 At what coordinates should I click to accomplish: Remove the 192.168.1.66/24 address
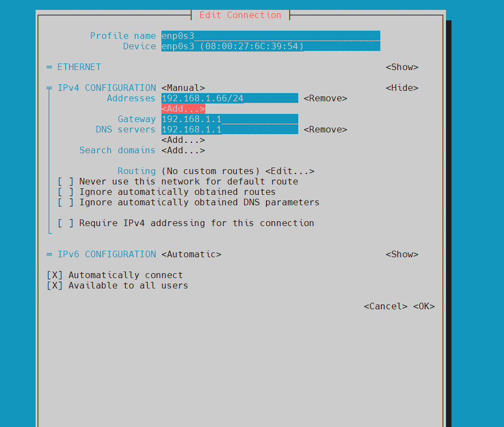pos(325,99)
